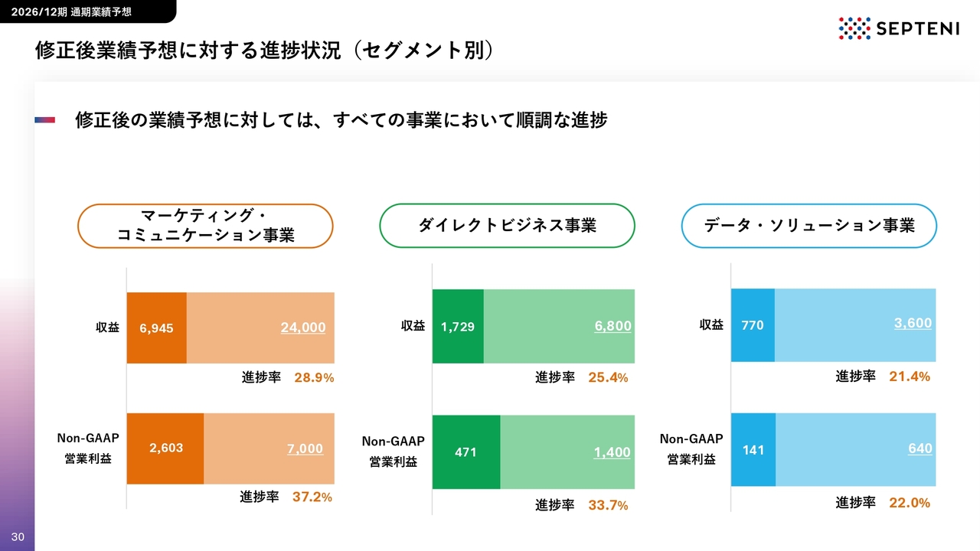The width and height of the screenshot is (980, 551).
Task: Click the SEPTENI logo icon
Action: click(855, 28)
